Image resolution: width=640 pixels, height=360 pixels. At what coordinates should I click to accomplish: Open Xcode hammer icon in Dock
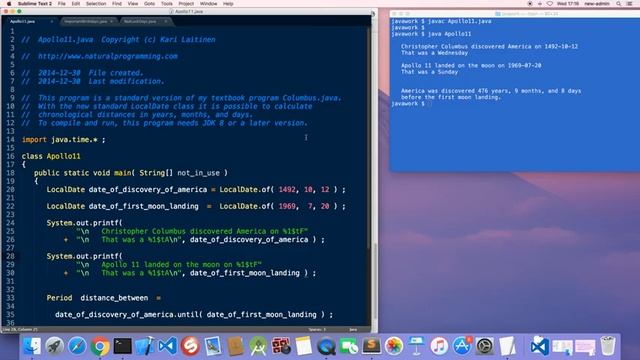pos(145,346)
